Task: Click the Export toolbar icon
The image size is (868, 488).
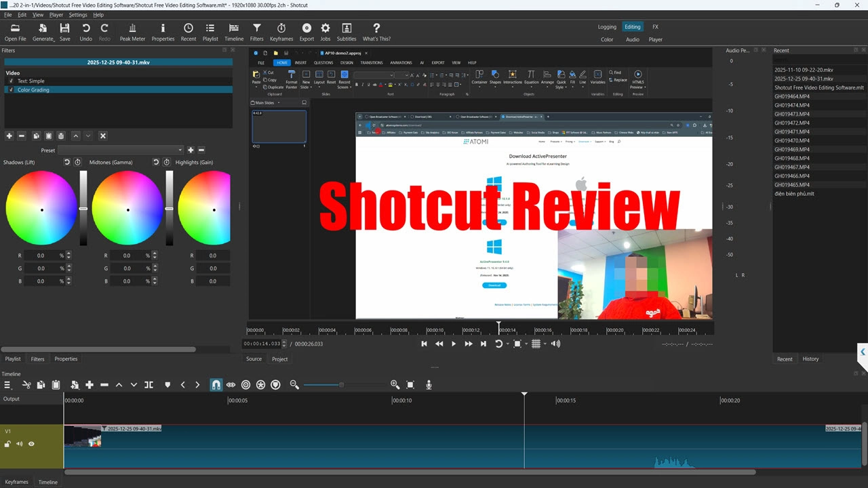Action: pyautogui.click(x=307, y=31)
